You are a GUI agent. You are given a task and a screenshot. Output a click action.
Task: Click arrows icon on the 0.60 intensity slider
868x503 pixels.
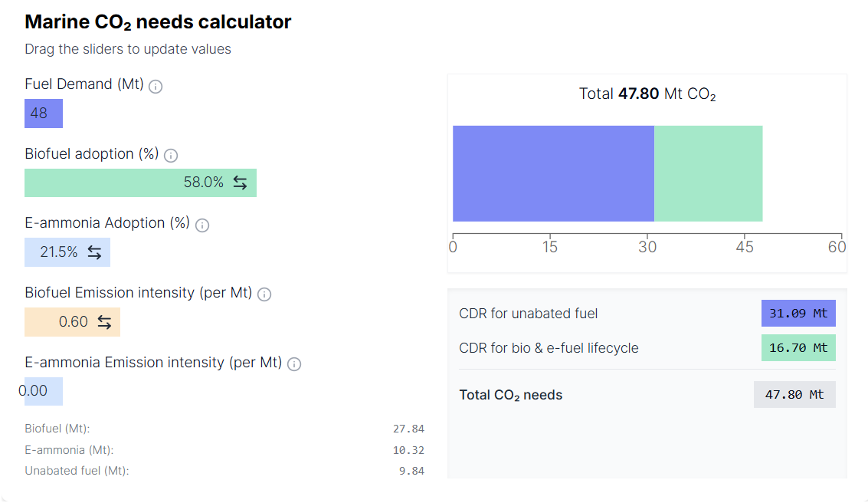pos(105,322)
